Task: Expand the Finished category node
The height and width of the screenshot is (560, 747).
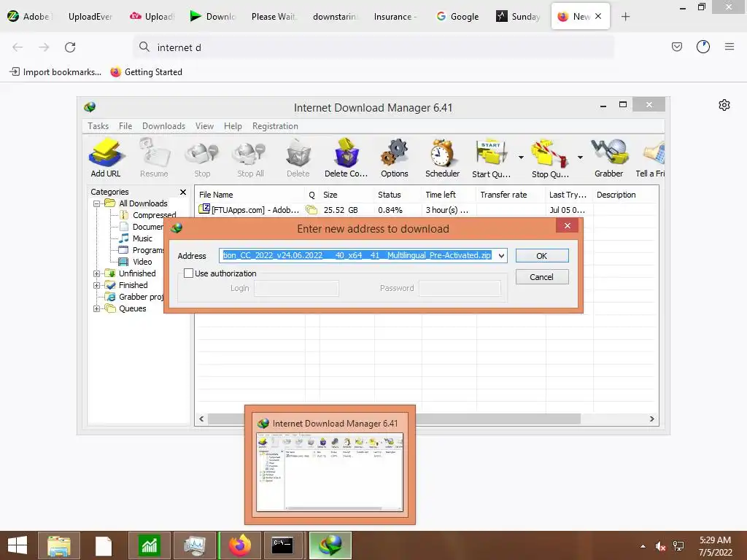Action: (x=97, y=285)
